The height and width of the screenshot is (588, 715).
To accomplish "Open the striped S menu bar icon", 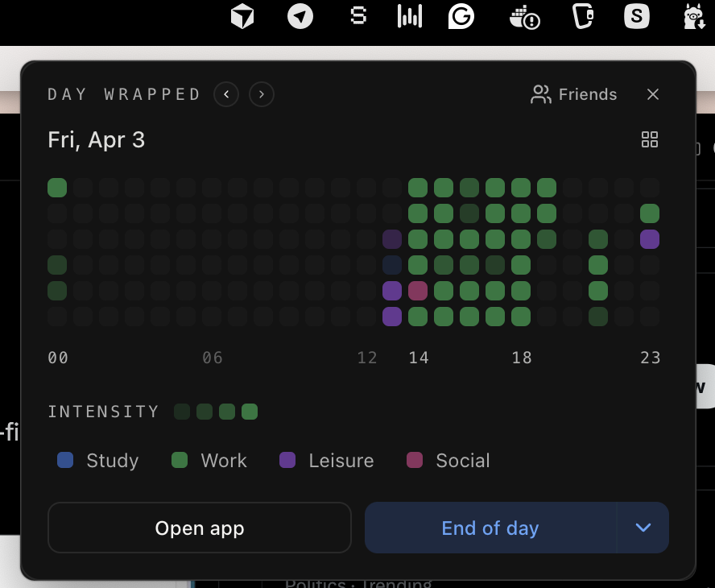I will [358, 15].
